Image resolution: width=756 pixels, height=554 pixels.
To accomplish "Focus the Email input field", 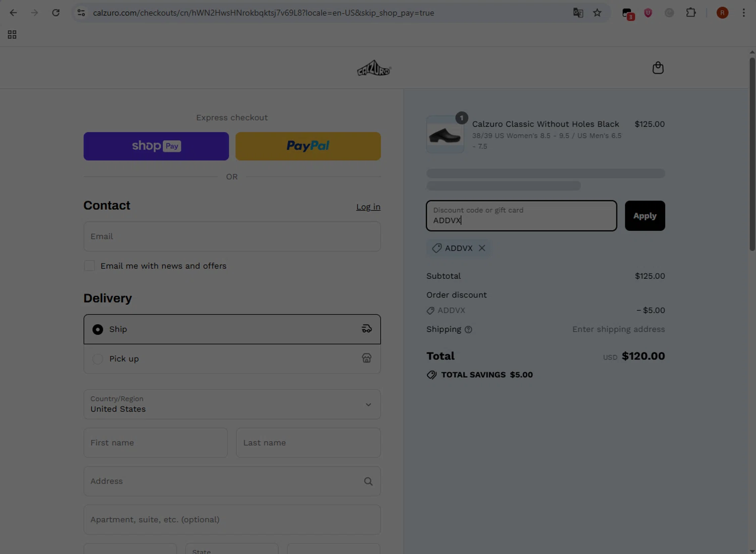I will click(232, 236).
